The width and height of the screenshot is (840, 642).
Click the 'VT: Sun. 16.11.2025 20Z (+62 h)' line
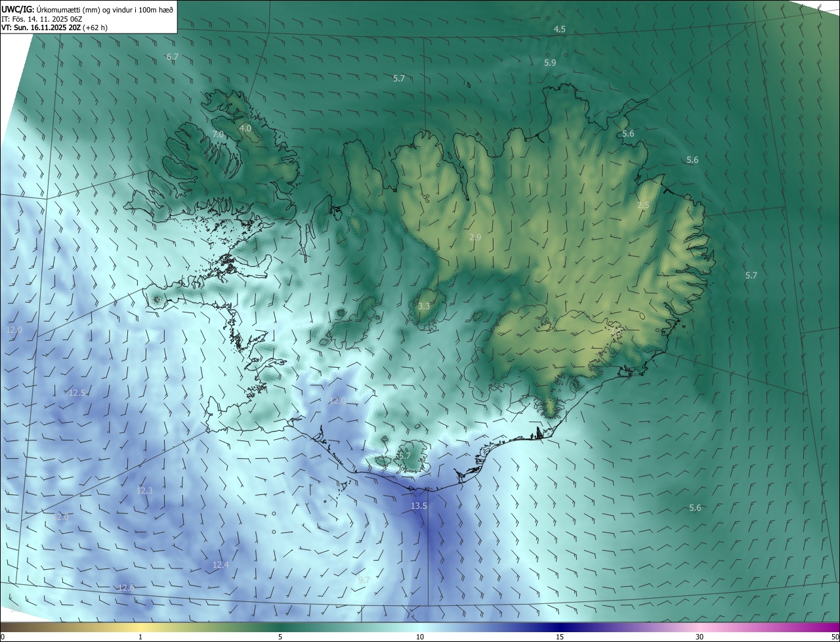(x=54, y=28)
